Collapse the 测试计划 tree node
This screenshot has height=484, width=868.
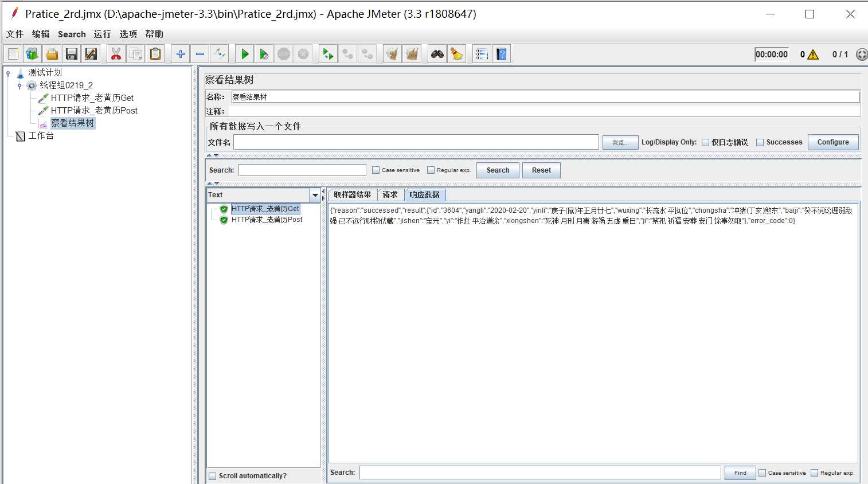tap(9, 73)
